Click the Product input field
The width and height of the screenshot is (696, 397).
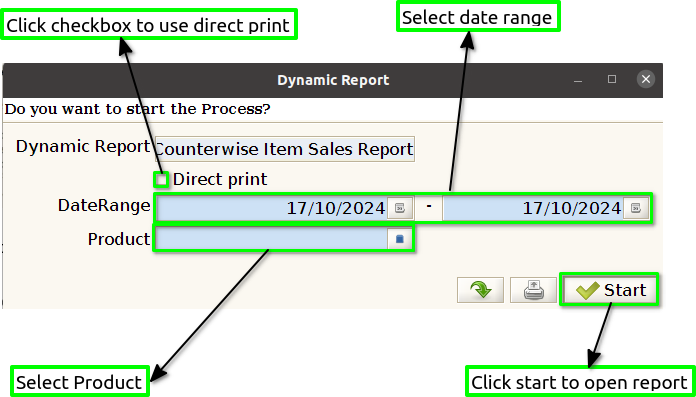(272, 239)
